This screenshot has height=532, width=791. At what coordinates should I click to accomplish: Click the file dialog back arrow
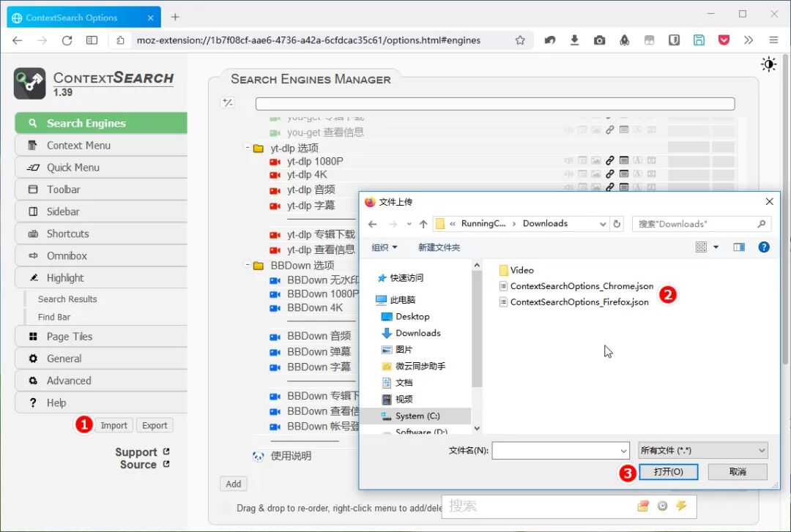pos(372,224)
